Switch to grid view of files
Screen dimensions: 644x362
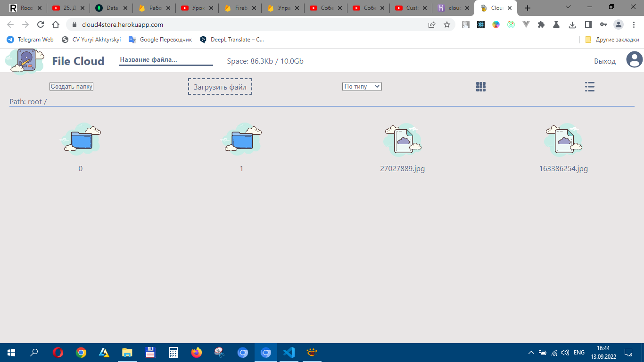(480, 87)
